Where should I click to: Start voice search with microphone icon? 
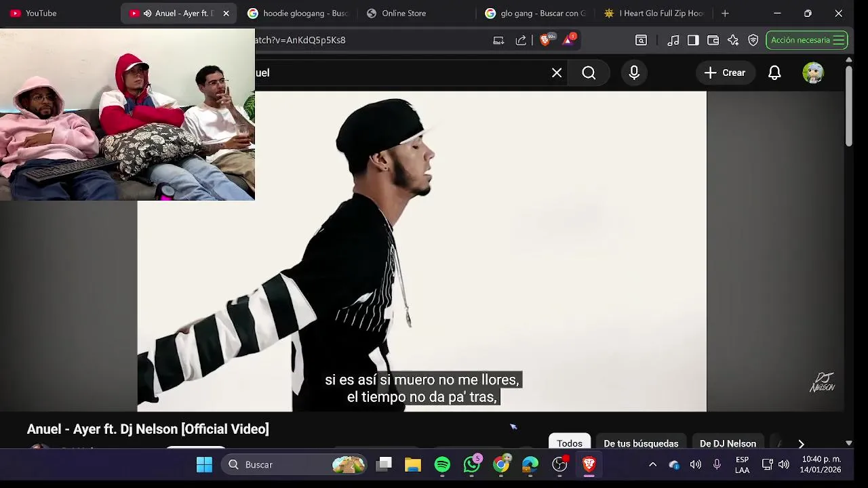click(634, 73)
